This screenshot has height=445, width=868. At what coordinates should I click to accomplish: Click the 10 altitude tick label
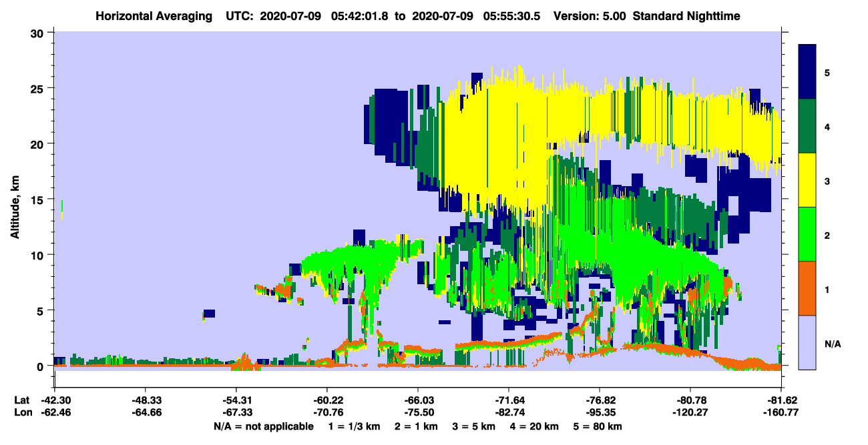click(38, 255)
